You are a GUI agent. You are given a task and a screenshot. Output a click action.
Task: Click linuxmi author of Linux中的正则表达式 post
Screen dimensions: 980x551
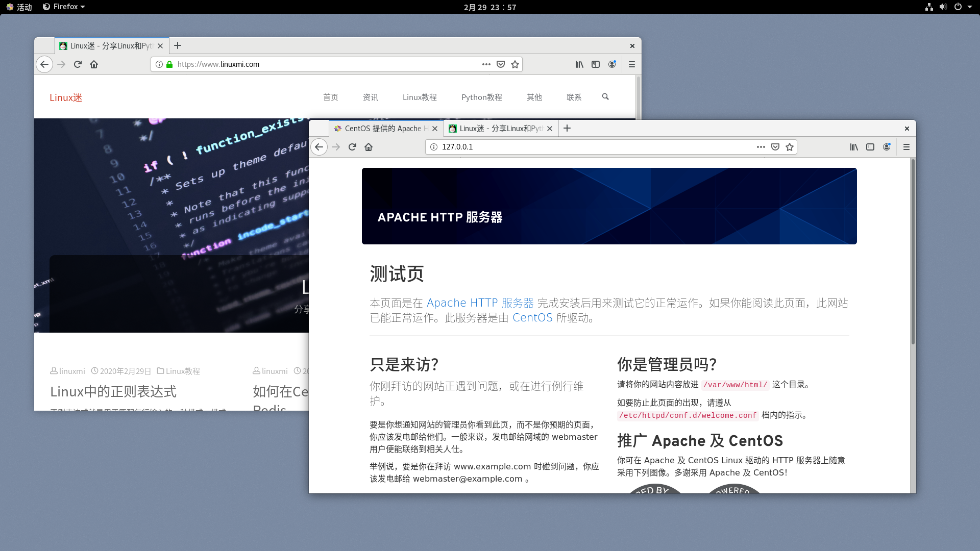point(72,371)
